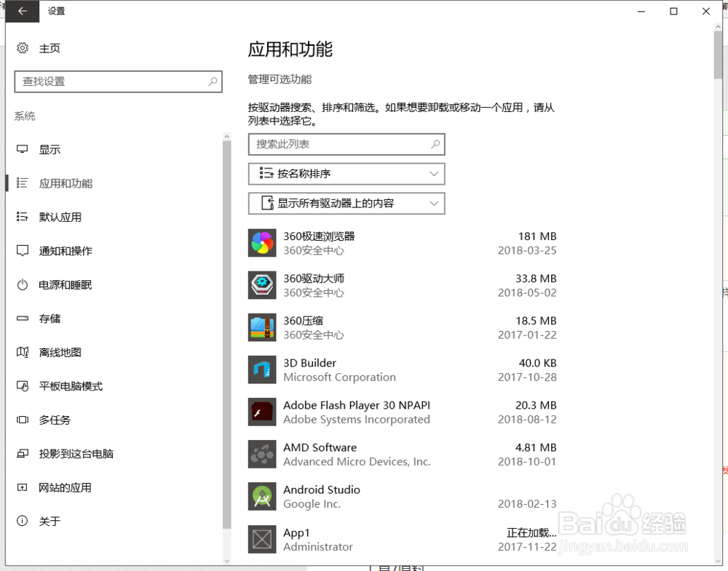
Task: Click the Adobe Flash Player app icon
Action: click(x=262, y=412)
